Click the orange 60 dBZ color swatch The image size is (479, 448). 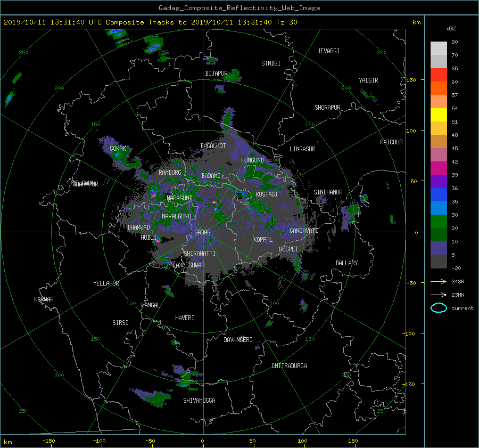point(439,88)
